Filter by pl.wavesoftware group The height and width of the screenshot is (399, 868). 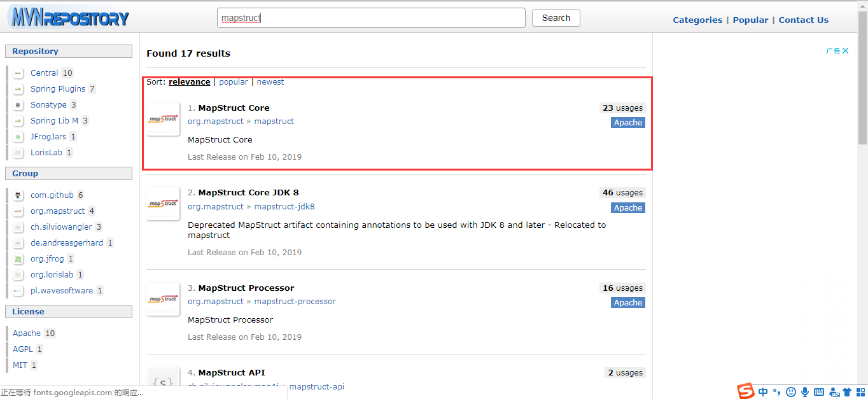(62, 291)
